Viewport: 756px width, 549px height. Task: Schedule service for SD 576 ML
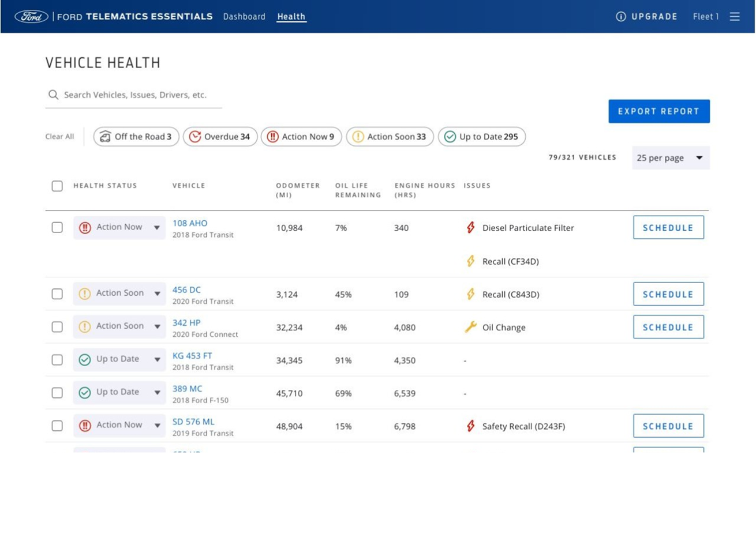point(668,426)
